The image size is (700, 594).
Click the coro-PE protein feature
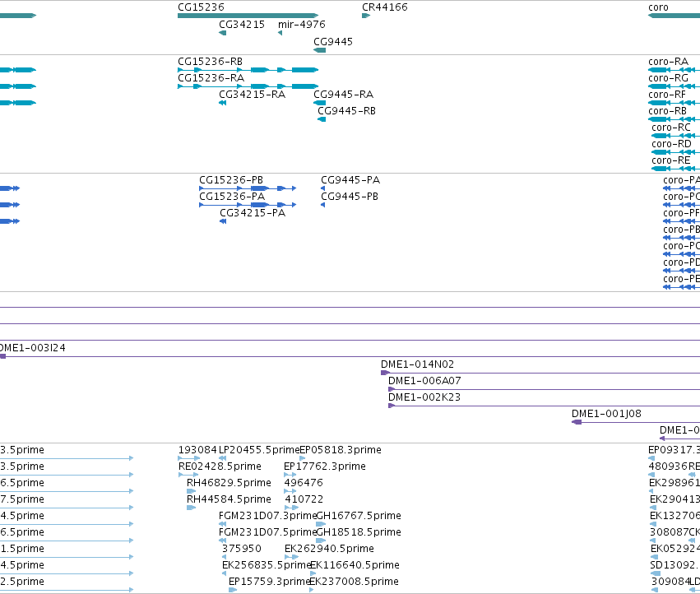tap(682, 287)
